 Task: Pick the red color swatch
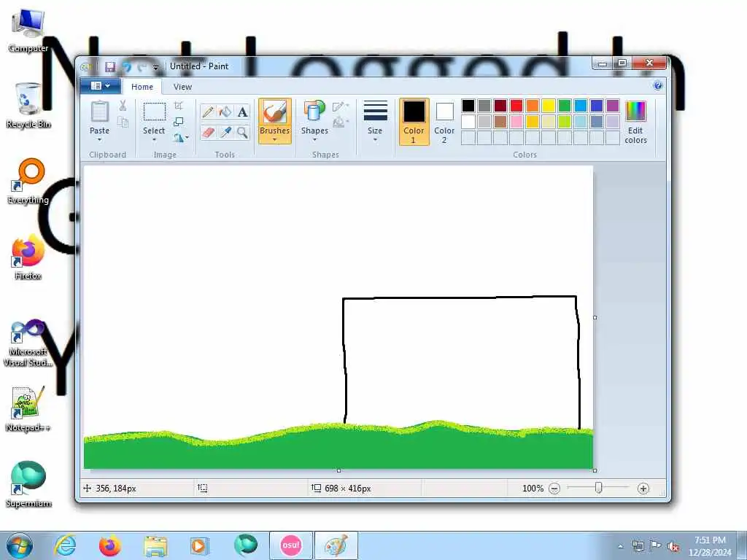click(x=516, y=106)
